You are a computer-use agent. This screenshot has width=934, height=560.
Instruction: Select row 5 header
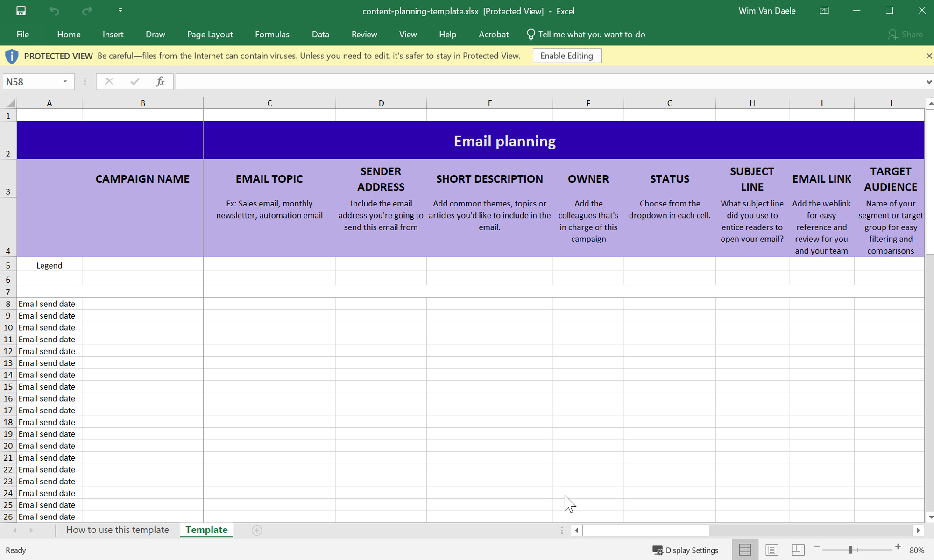tap(8, 265)
